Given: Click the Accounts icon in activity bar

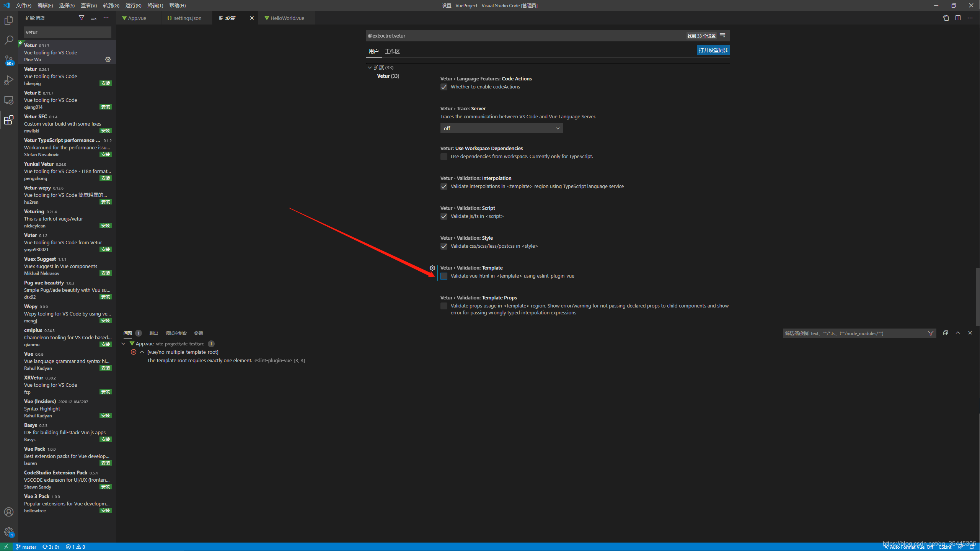Looking at the screenshot, I should click(8, 512).
